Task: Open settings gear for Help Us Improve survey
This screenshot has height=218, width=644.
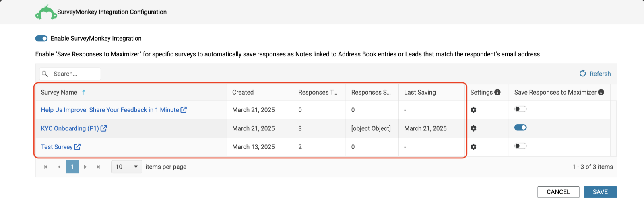Action: (473, 110)
